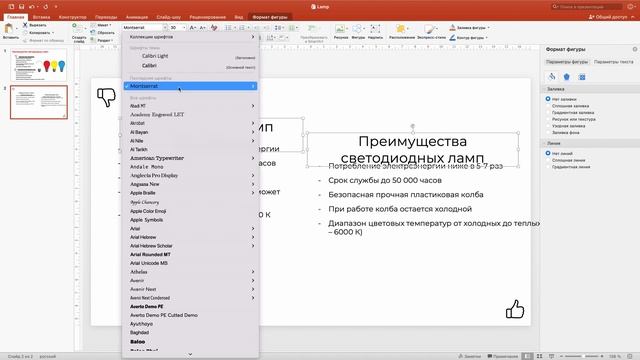
Task: Click the Increase font size A icon
Action: [x=193, y=27]
